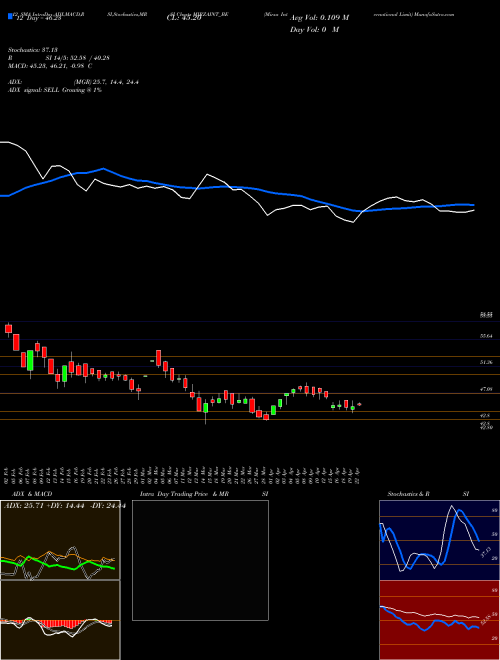Click the 55.64 price axis label
Screen dimensions: 500x660
click(x=486, y=336)
